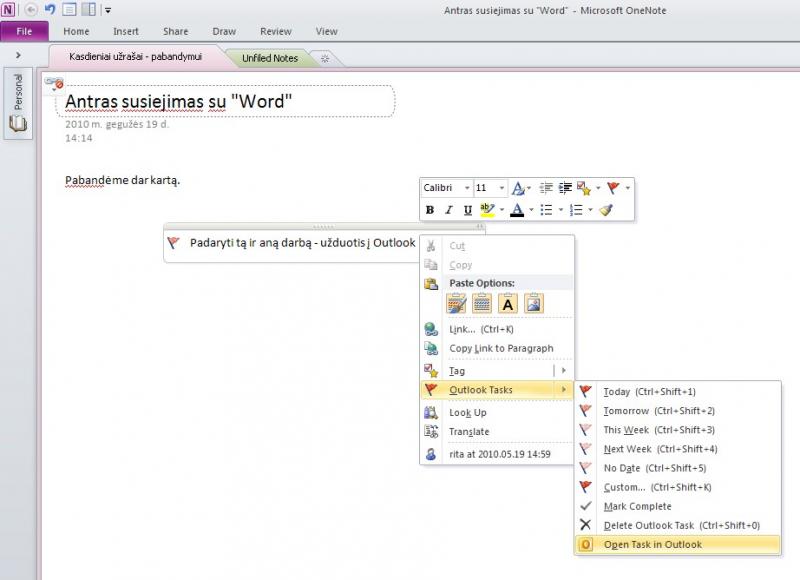Open the Insert ribbon tab
This screenshot has height=580, width=800.
point(126,31)
